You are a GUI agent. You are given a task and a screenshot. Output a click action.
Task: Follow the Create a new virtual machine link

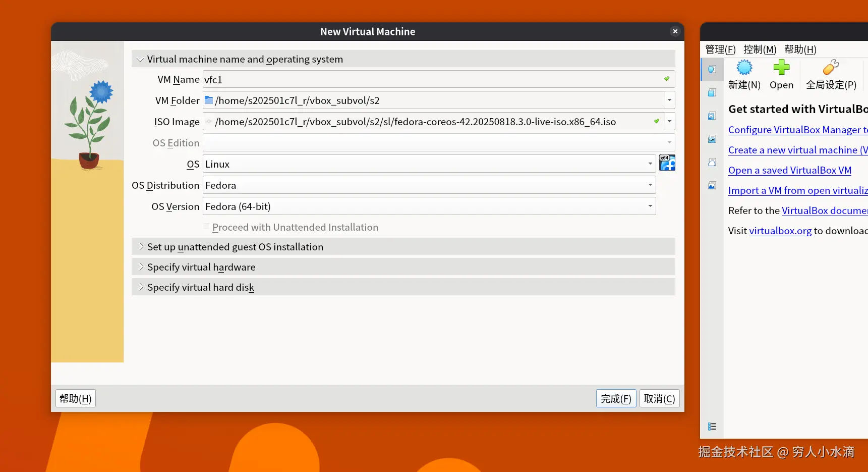coord(798,150)
